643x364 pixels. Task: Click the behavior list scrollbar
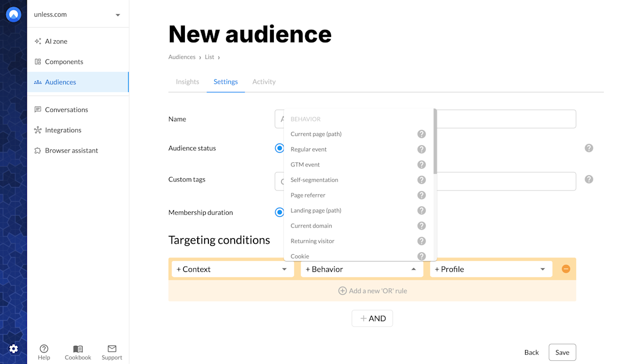pos(435,141)
